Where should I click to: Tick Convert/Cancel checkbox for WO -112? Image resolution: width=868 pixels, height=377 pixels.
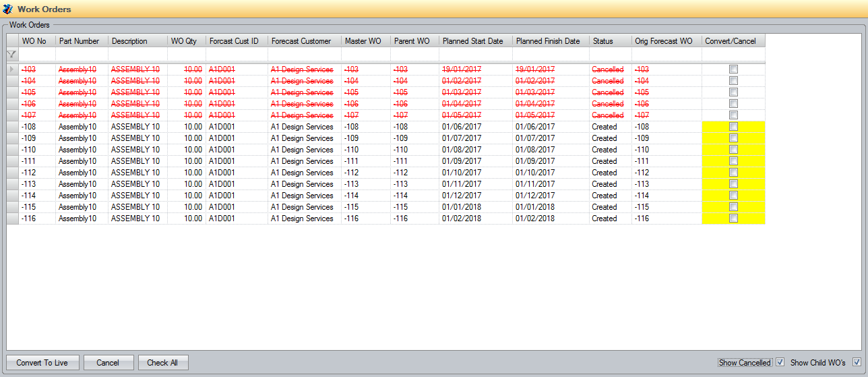(x=733, y=173)
